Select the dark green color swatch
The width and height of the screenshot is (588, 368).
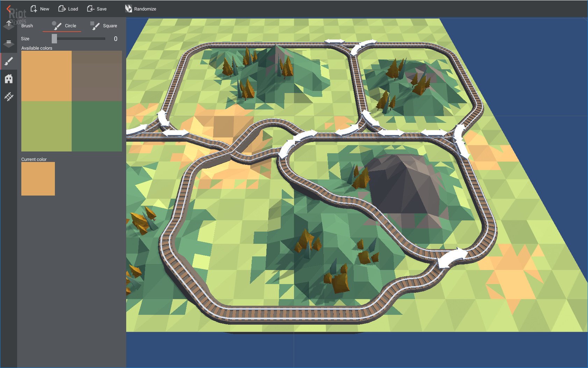[x=96, y=126]
